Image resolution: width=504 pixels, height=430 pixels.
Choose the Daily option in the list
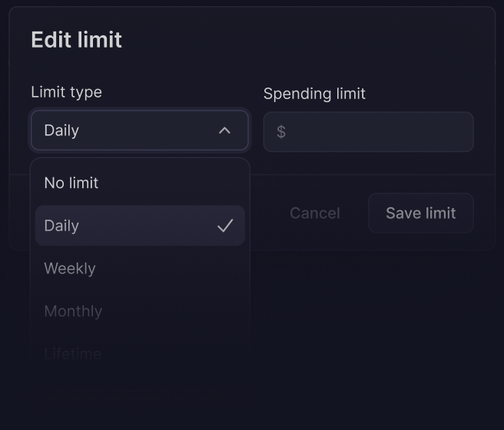click(139, 226)
